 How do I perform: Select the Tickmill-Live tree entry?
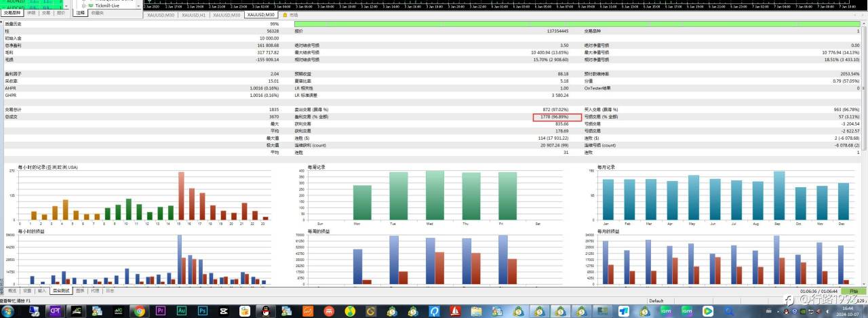tap(106, 5)
